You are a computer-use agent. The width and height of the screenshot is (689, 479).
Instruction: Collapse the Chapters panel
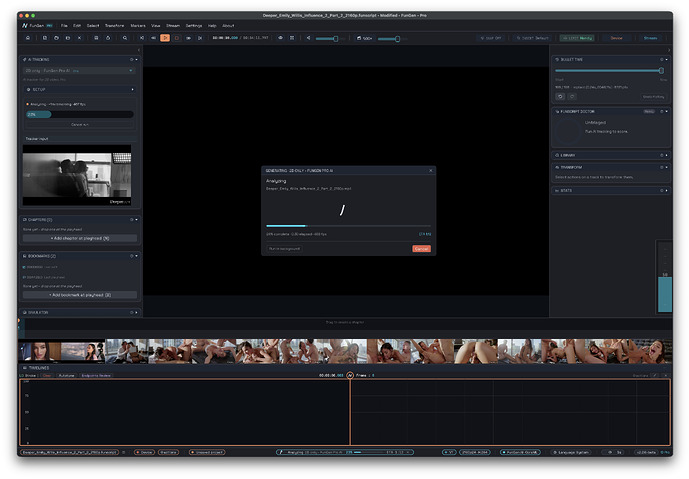click(137, 219)
